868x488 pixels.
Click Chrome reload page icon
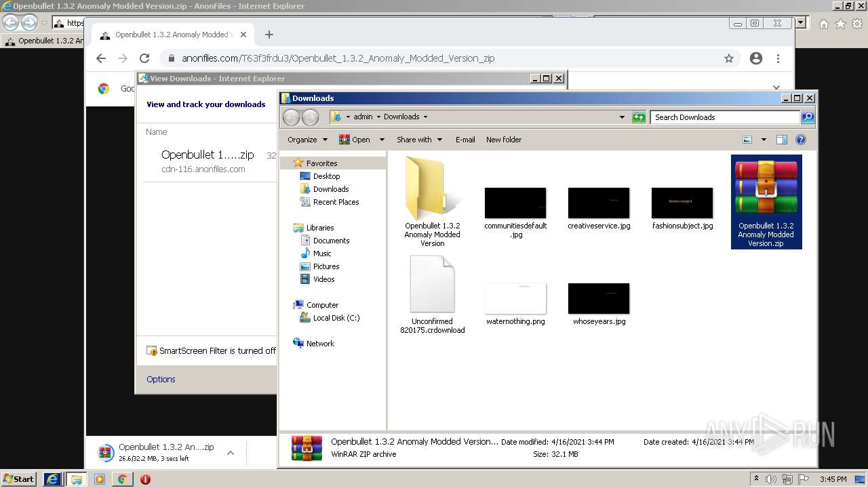pyautogui.click(x=144, y=58)
